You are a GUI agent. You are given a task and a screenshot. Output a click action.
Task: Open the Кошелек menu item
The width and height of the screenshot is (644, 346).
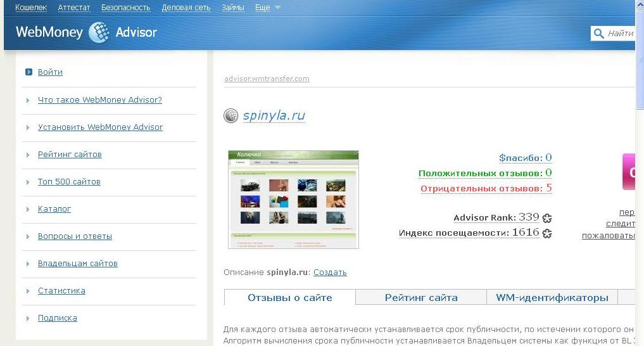coord(31,8)
